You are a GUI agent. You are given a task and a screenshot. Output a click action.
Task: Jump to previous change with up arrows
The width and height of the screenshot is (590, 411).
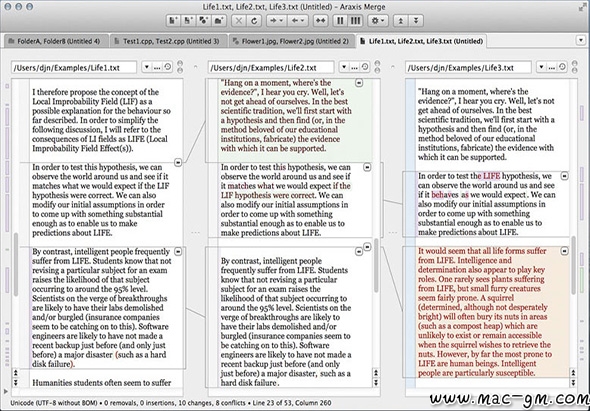(401, 21)
